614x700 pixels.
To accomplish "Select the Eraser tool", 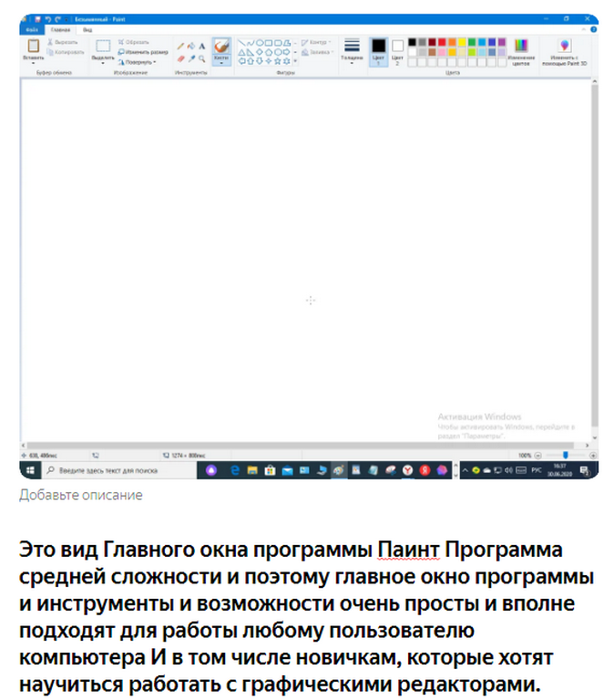I will point(180,58).
